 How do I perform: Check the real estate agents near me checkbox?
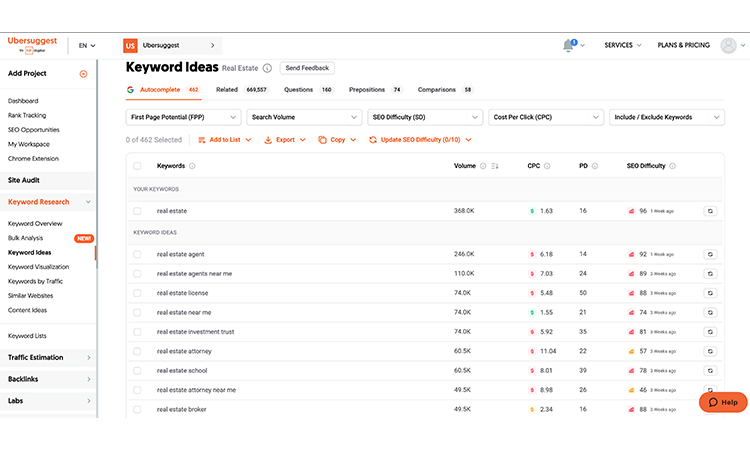[137, 274]
